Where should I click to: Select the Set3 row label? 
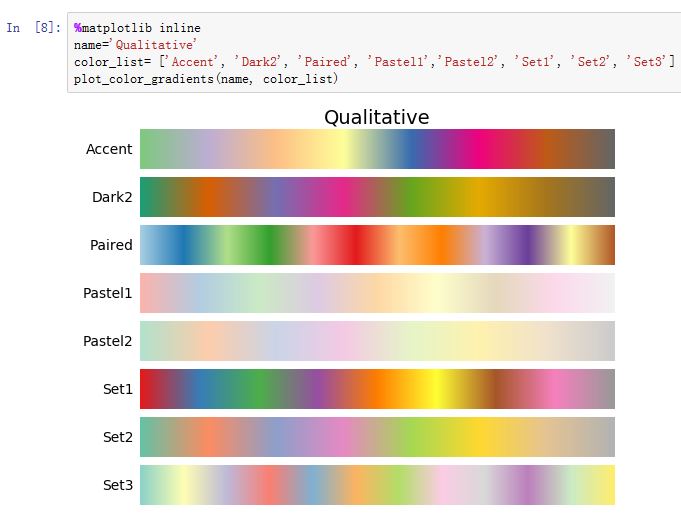[117, 485]
